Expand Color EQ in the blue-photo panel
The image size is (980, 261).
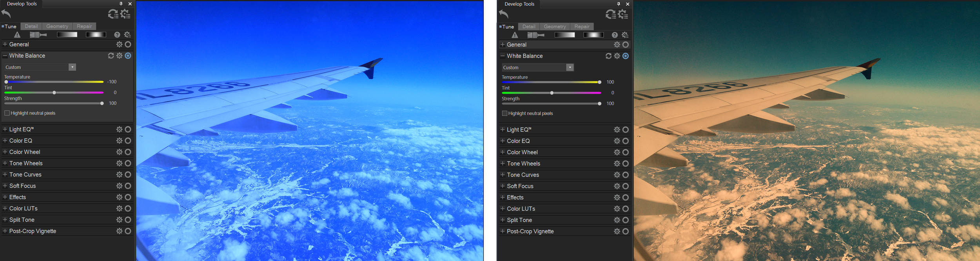coord(5,141)
